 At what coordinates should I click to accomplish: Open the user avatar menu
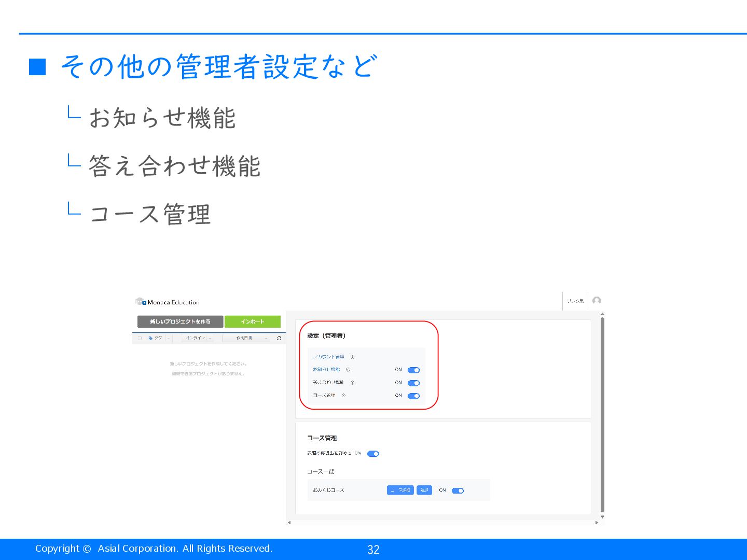597,301
